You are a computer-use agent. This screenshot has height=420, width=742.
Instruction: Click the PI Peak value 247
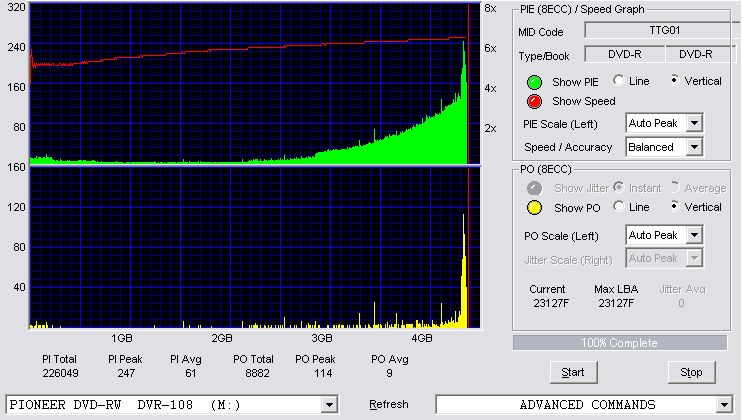point(126,373)
